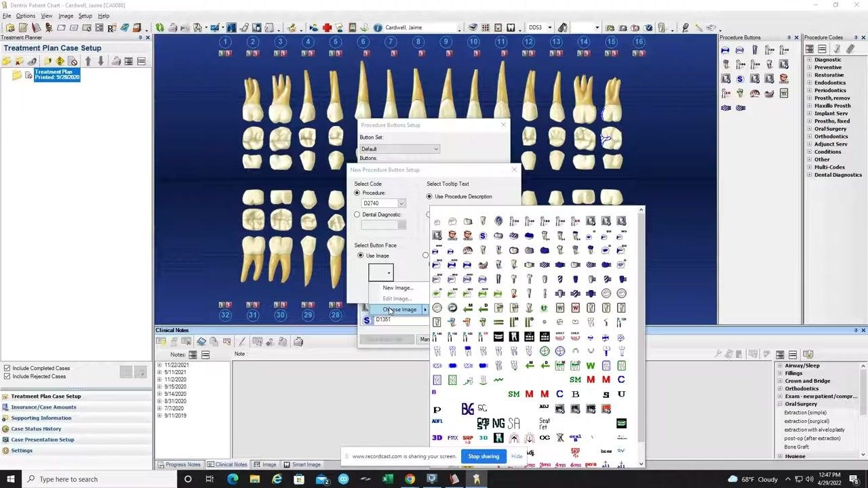The width and height of the screenshot is (868, 488).
Task: Select the Use Image radio button
Action: tap(361, 256)
